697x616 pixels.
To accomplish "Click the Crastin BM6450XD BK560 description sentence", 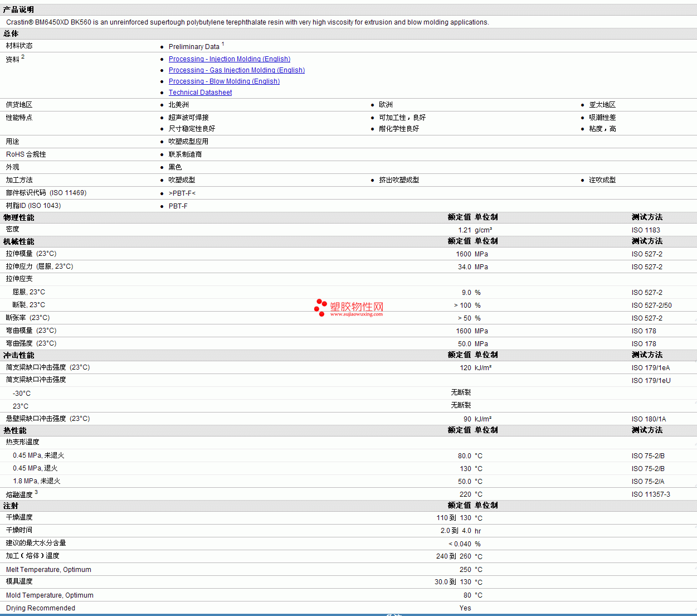I will (247, 22).
